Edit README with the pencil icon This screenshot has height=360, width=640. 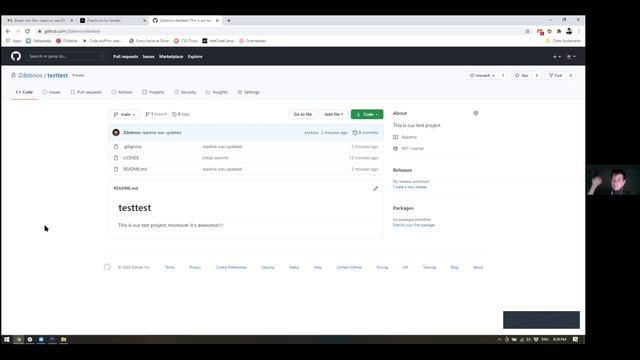(376, 189)
